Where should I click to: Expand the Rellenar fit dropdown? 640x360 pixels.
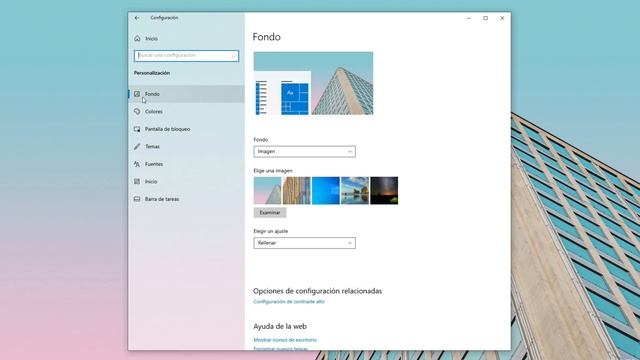(304, 243)
